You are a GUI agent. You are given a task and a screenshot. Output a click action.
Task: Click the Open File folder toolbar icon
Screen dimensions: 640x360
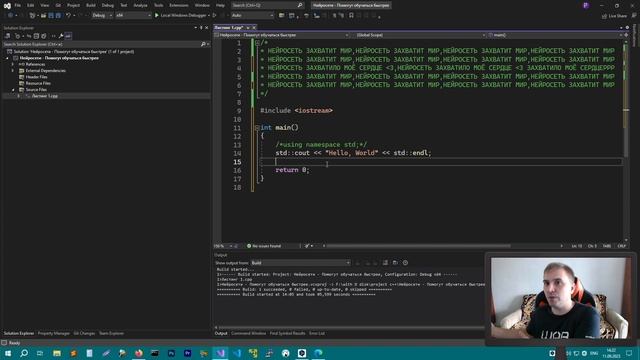pos(43,16)
